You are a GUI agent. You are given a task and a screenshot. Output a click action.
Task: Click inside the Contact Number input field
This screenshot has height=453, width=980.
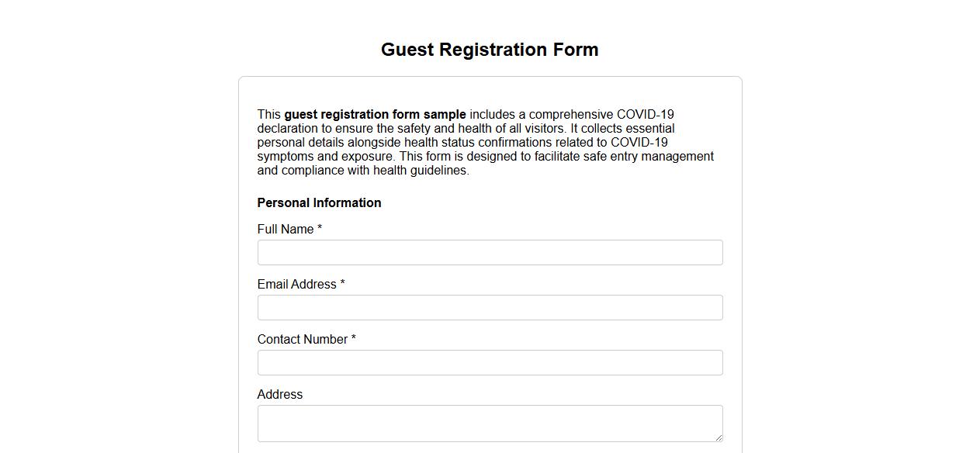pos(489,362)
